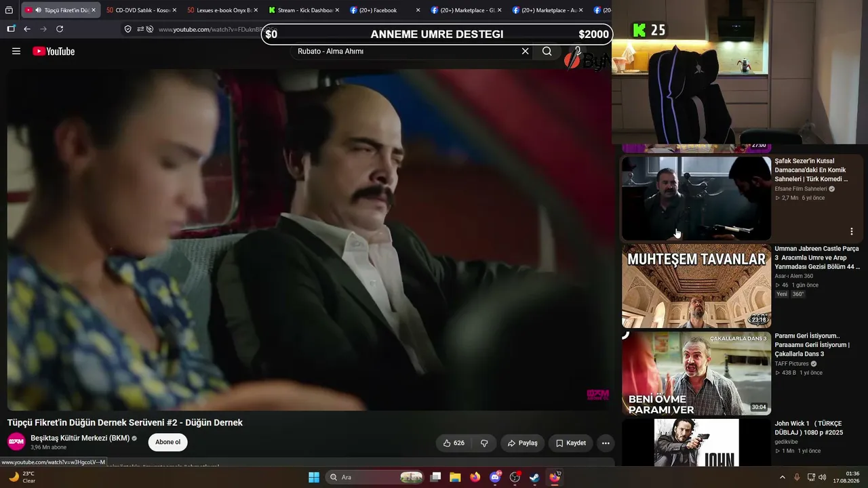Open Discord from the taskbar
The image size is (868, 488).
tap(495, 477)
